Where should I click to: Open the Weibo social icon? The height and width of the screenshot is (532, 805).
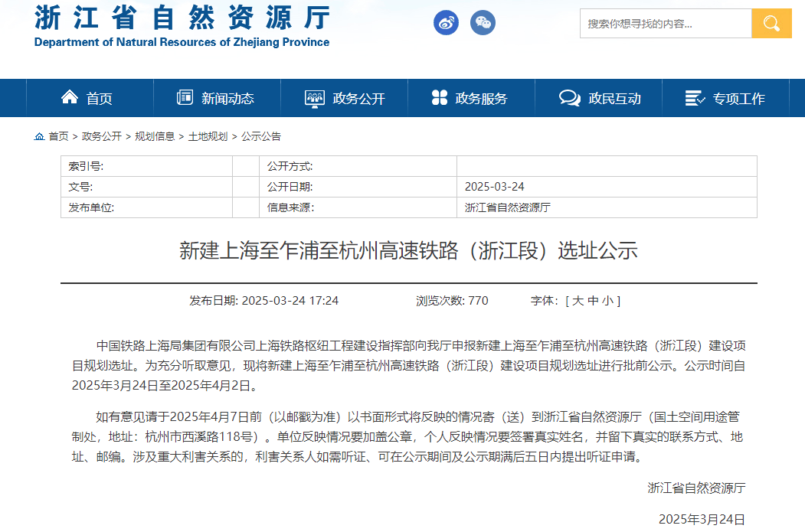[x=446, y=23]
